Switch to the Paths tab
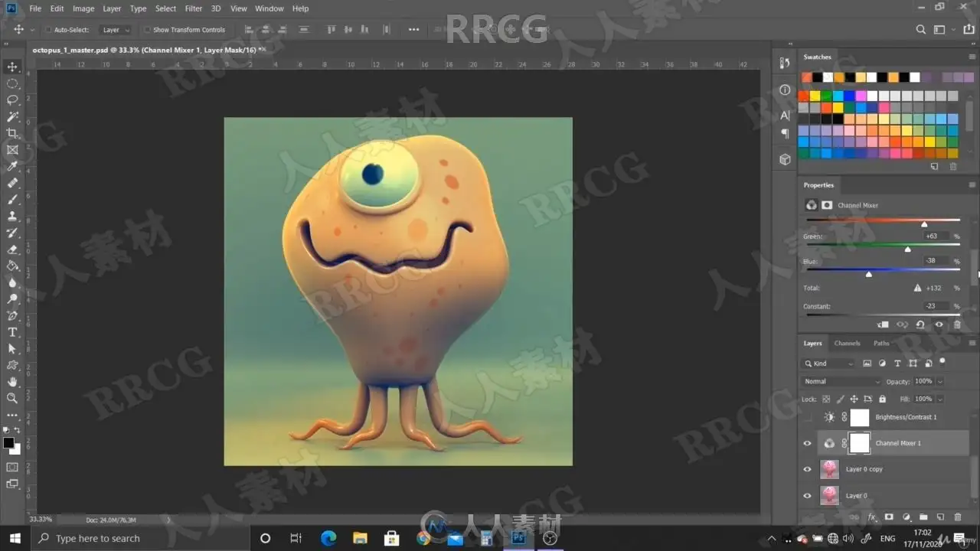This screenshot has width=980, height=551. (881, 343)
